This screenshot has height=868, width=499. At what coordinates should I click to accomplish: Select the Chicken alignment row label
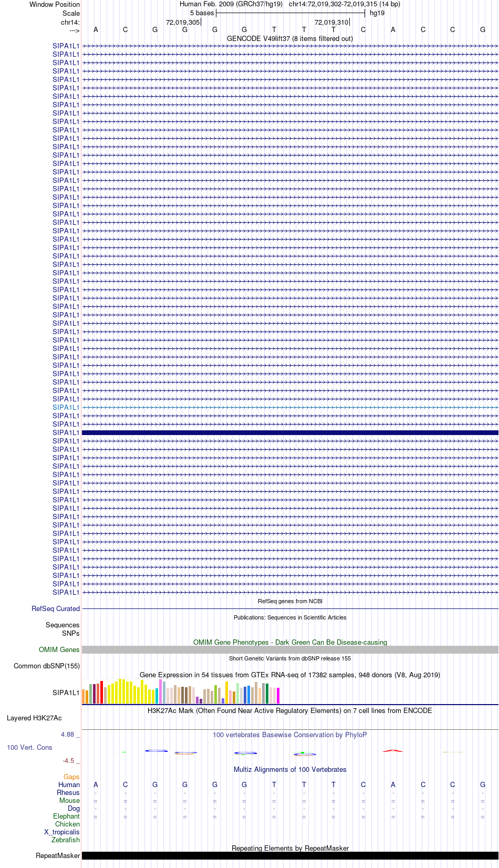pyautogui.click(x=68, y=824)
